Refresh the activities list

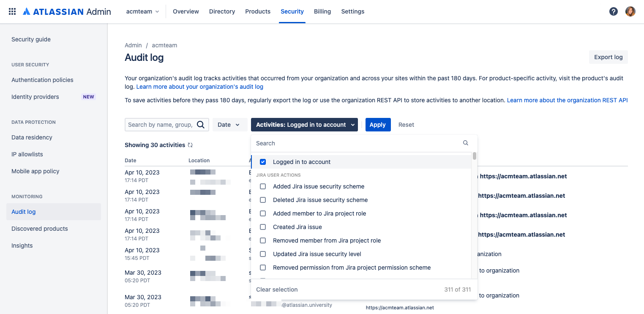tap(190, 145)
